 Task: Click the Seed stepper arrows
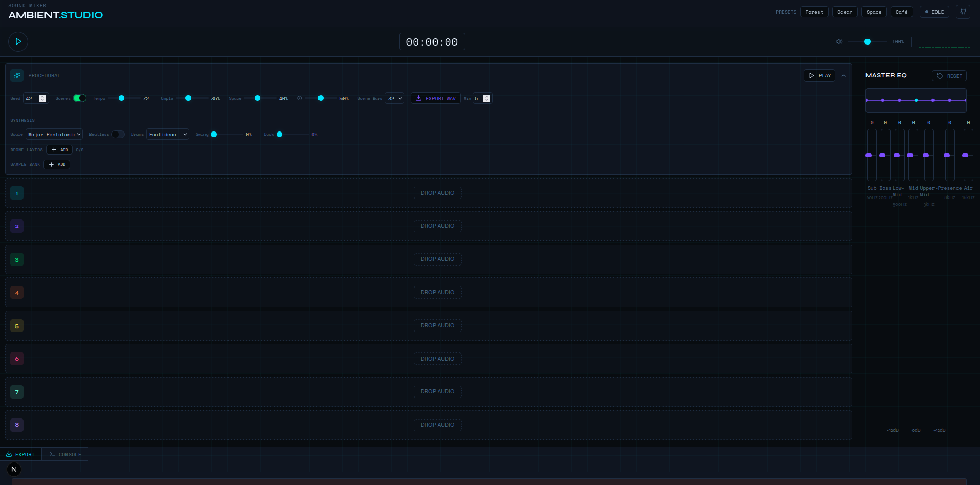tap(42, 98)
